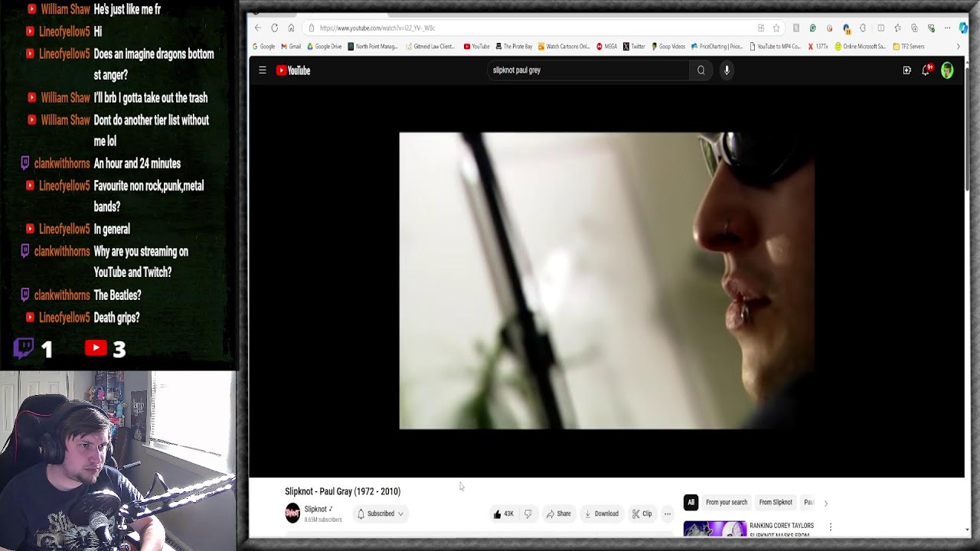Open the Slipknot channel name link

click(315, 509)
